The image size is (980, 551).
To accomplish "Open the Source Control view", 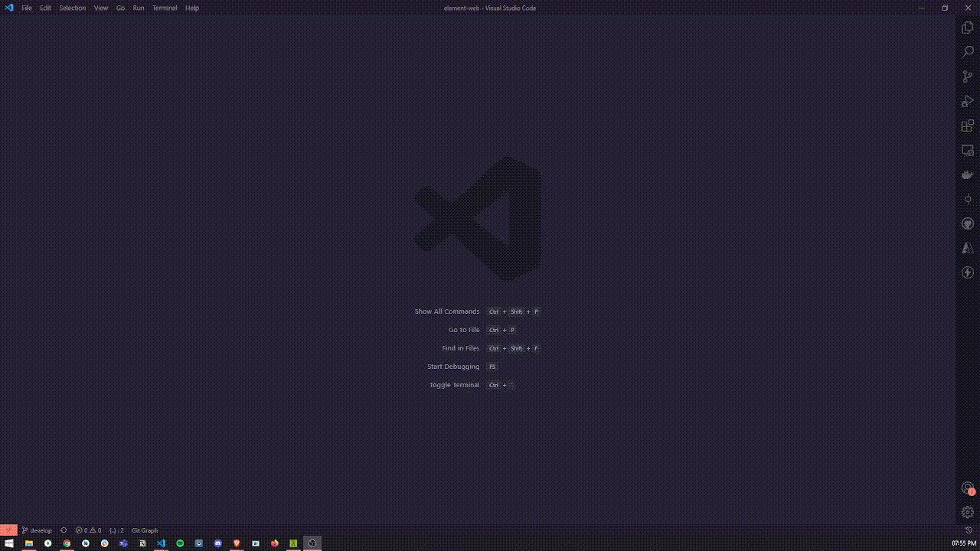I will pyautogui.click(x=968, y=77).
